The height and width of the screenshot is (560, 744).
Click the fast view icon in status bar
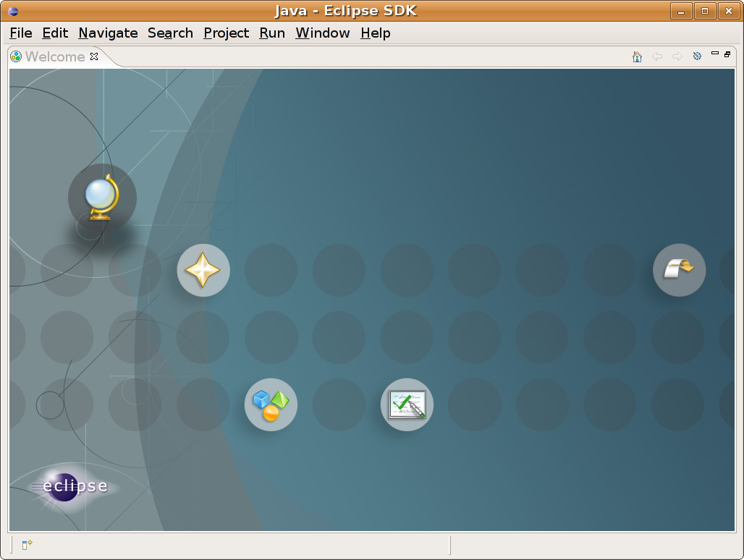(x=27, y=545)
